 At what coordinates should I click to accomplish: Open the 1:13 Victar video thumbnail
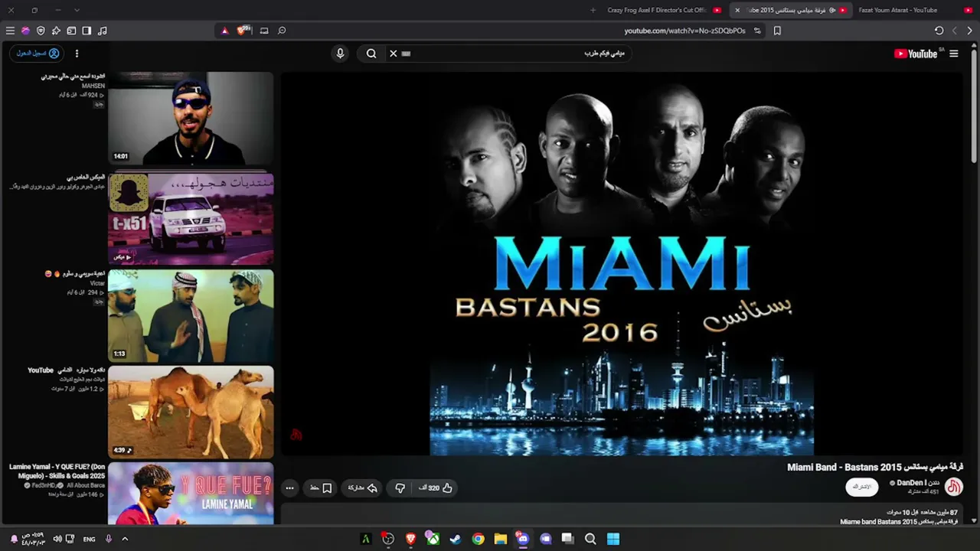[191, 315]
